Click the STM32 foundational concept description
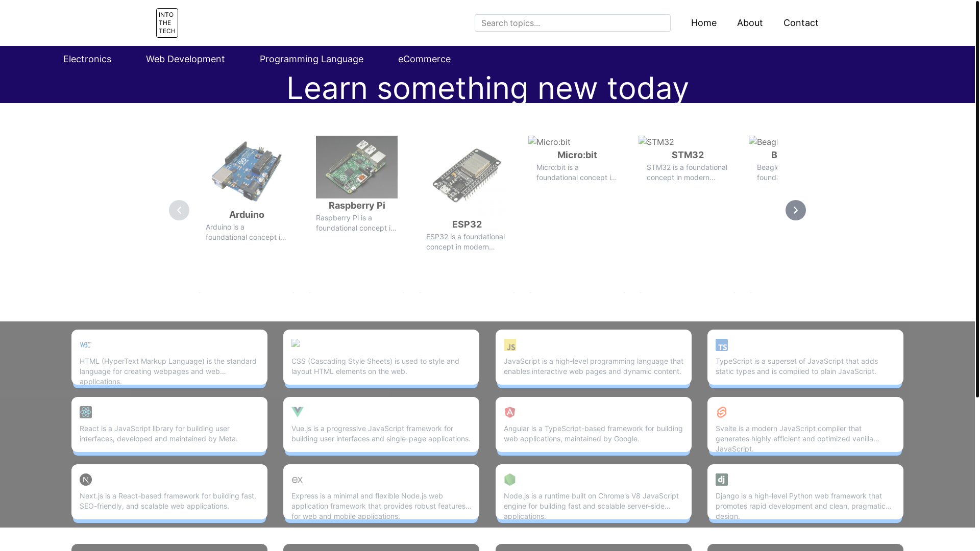The width and height of the screenshot is (980, 551). coord(688,172)
